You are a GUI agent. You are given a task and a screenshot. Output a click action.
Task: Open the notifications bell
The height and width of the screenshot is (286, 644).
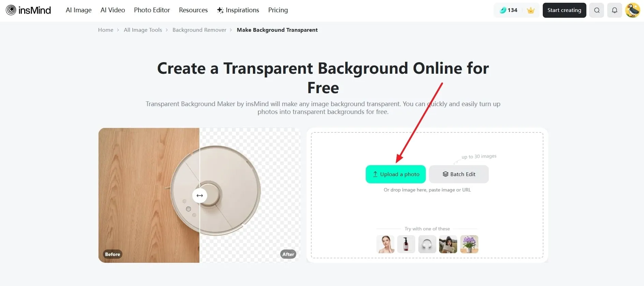pos(614,10)
